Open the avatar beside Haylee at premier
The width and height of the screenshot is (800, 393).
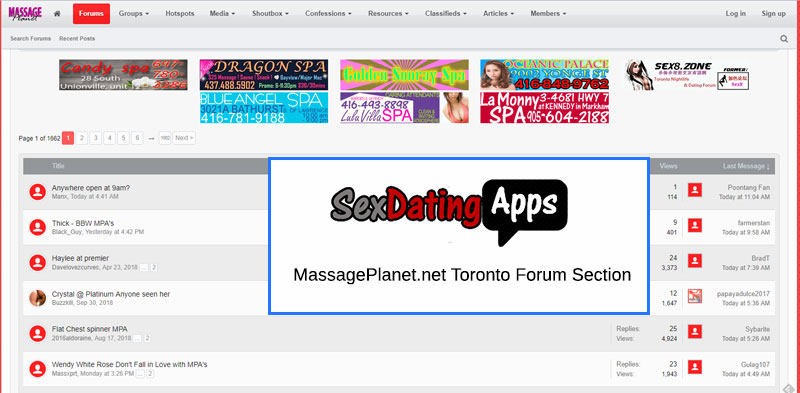click(38, 262)
